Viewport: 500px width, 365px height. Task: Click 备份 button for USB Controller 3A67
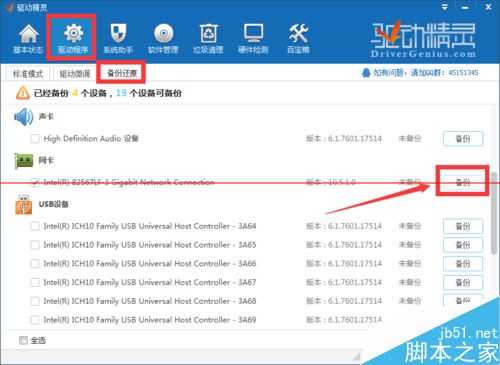(x=463, y=282)
